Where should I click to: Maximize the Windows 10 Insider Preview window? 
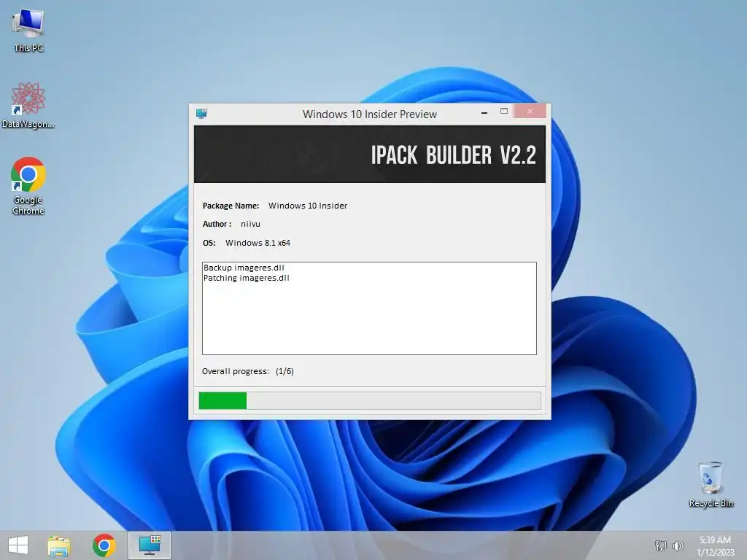tap(504, 112)
